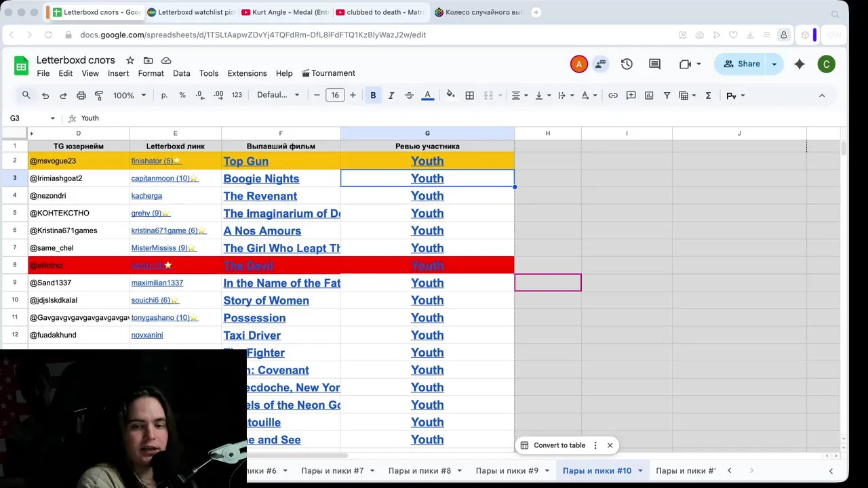
Task: Open the Data menu
Action: (x=181, y=73)
